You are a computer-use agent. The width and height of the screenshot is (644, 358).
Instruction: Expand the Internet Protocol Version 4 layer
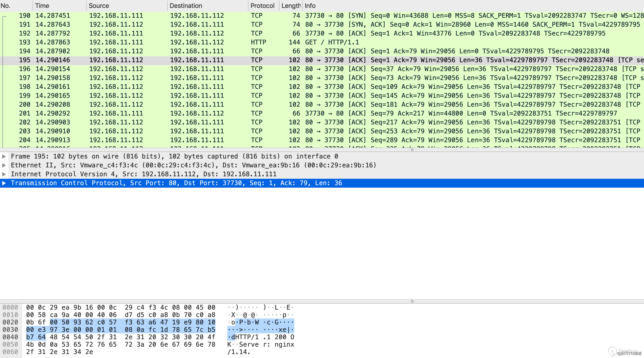click(x=4, y=174)
